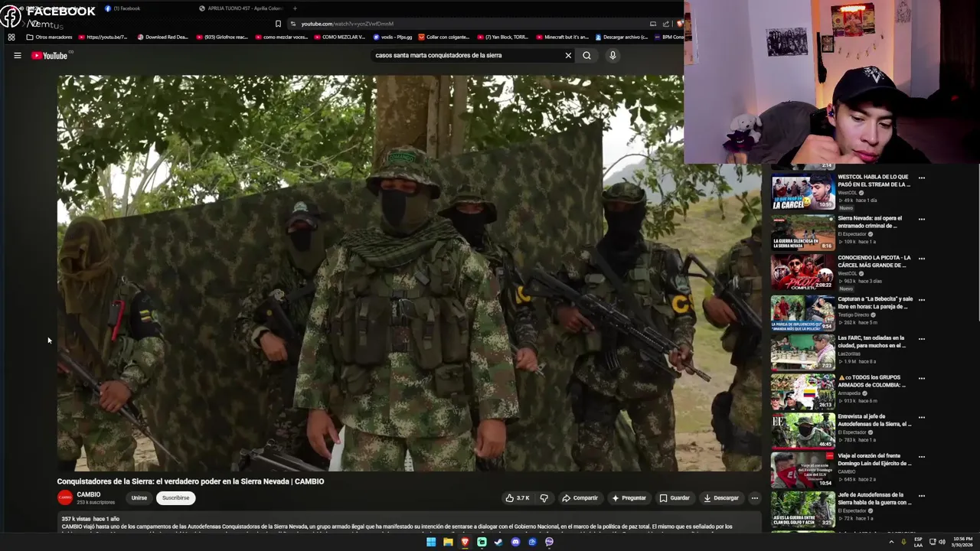Bookmark this page with the bookmark icon
Screen dimensions: 980x551
point(278,24)
